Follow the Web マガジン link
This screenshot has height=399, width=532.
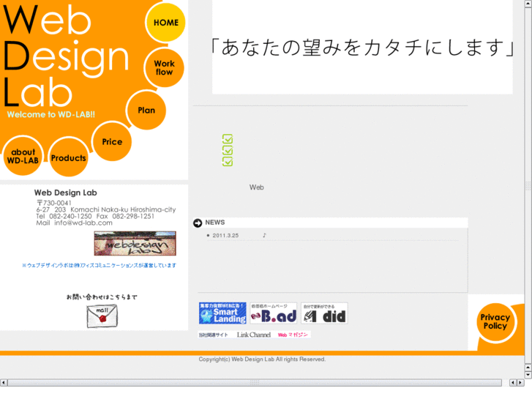(x=293, y=335)
